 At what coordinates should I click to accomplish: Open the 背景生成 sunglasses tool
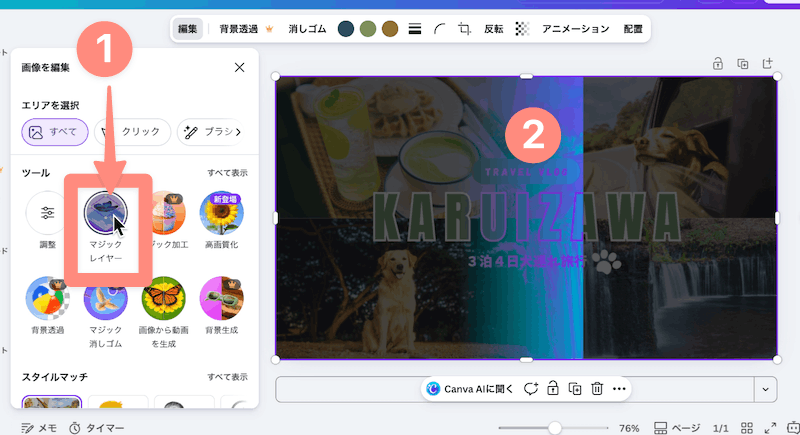click(221, 305)
